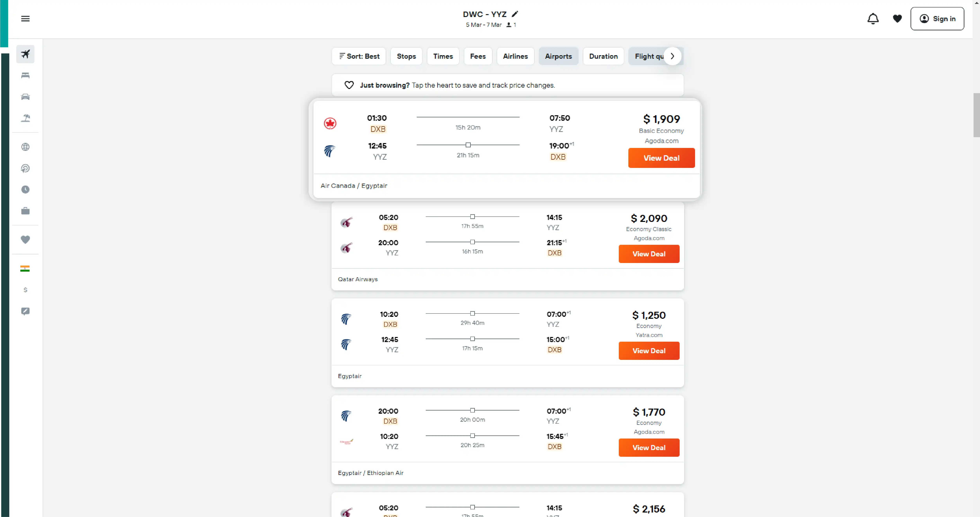Save the Air Canada itinerary by tapping heart
Image resolution: width=980 pixels, height=517 pixels.
[x=349, y=85]
